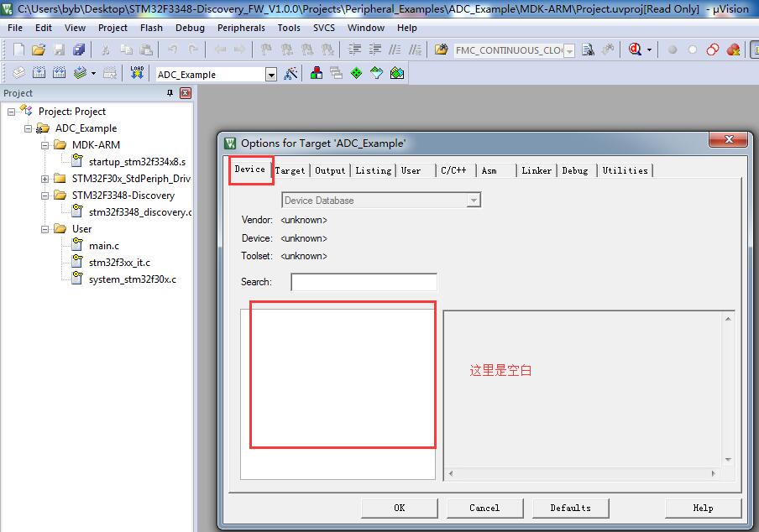Image resolution: width=759 pixels, height=532 pixels.
Task: Click the Rebuild all targets icon
Action: (x=59, y=74)
